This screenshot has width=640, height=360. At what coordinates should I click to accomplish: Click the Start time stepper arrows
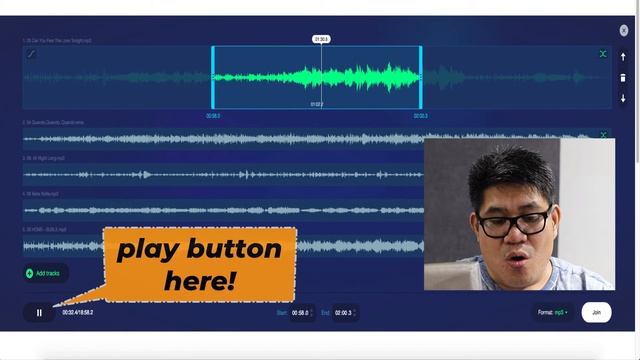pos(312,313)
